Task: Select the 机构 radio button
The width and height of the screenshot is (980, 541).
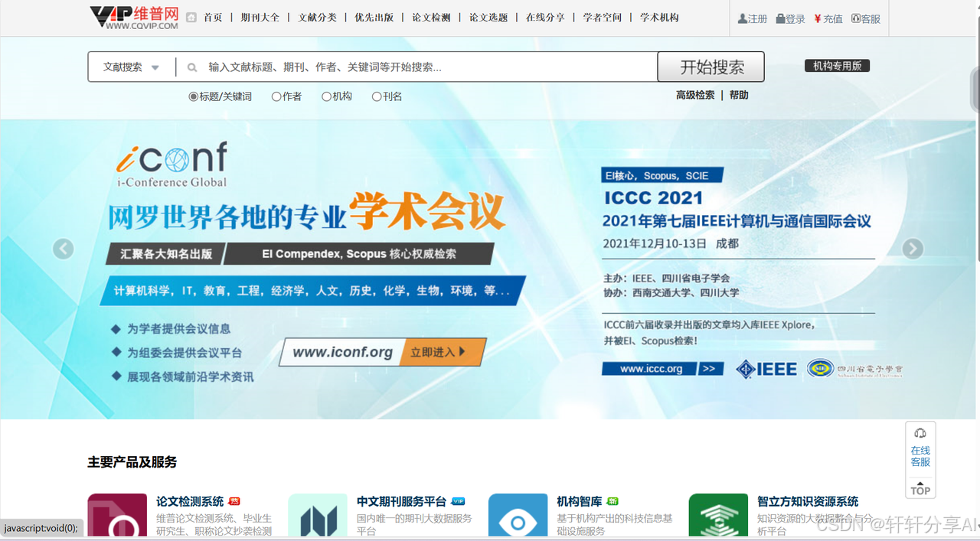Action: coord(326,96)
